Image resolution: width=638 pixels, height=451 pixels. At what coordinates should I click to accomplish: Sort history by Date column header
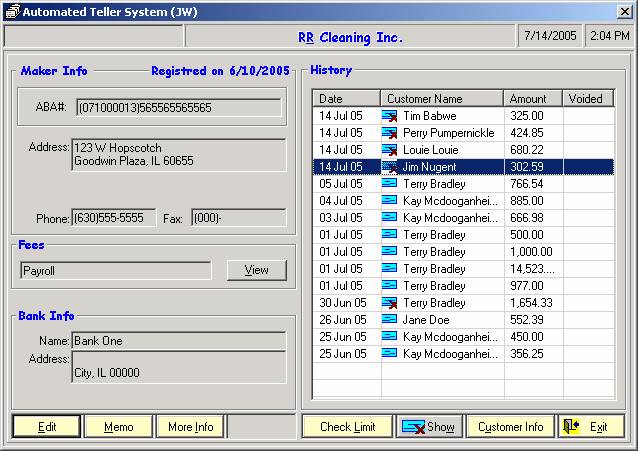[346, 99]
